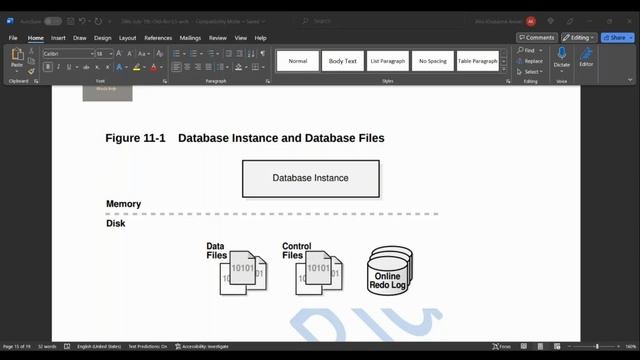Switch to Print Layout view
This screenshot has width=640, height=360.
[540, 347]
